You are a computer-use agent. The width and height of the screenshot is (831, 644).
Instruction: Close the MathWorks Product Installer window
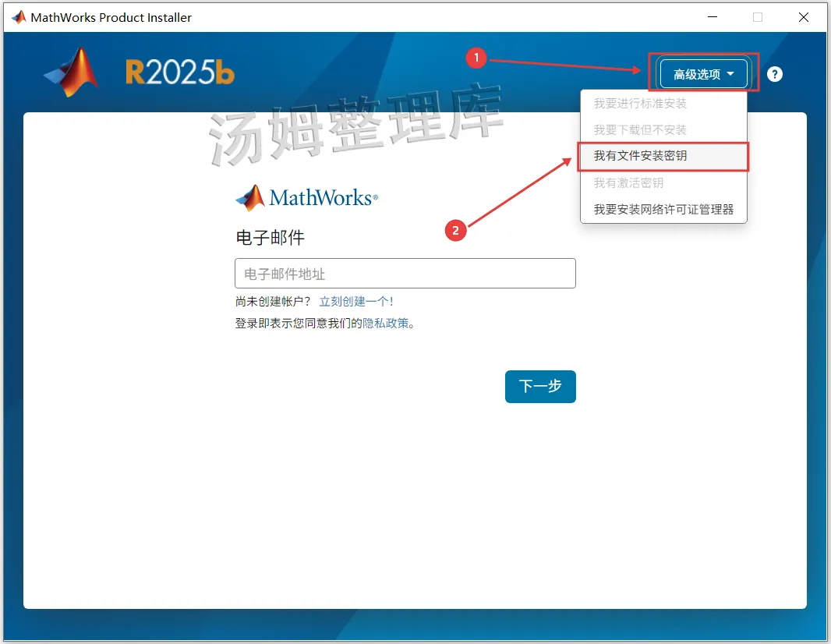pos(804,17)
